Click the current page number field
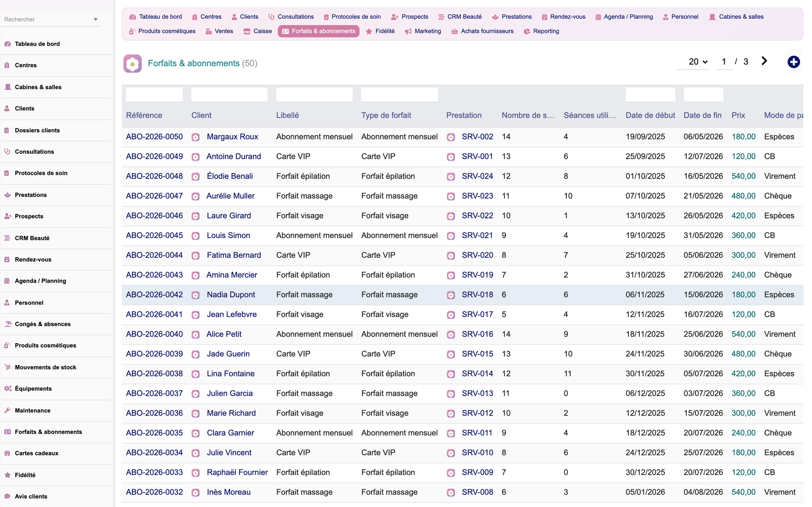Viewport: 812px width, 507px height. click(724, 62)
